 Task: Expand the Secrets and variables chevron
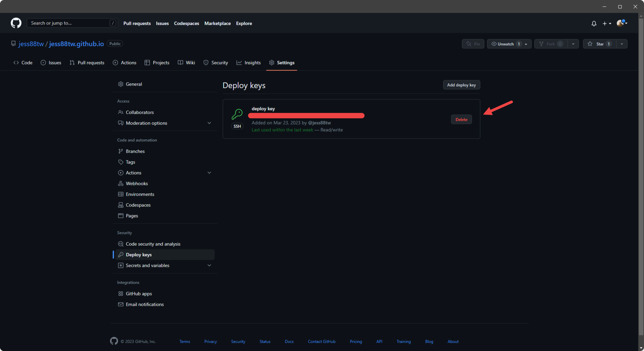coord(209,266)
